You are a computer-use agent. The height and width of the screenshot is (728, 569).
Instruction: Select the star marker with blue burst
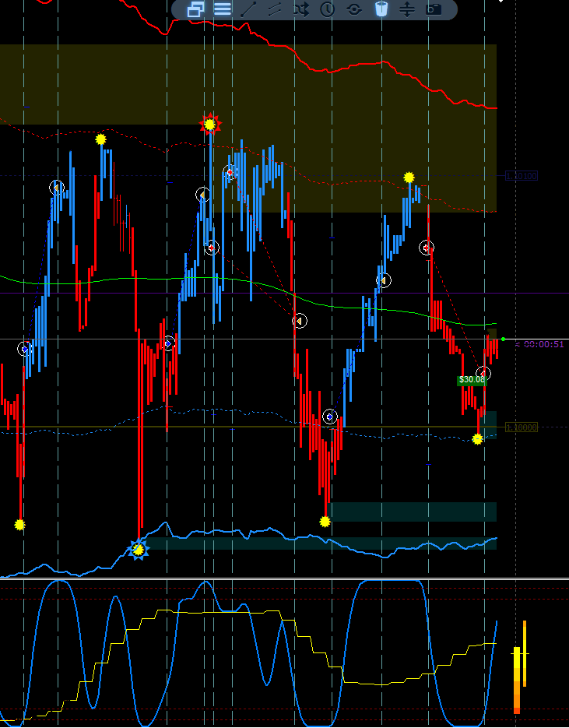pos(139,550)
